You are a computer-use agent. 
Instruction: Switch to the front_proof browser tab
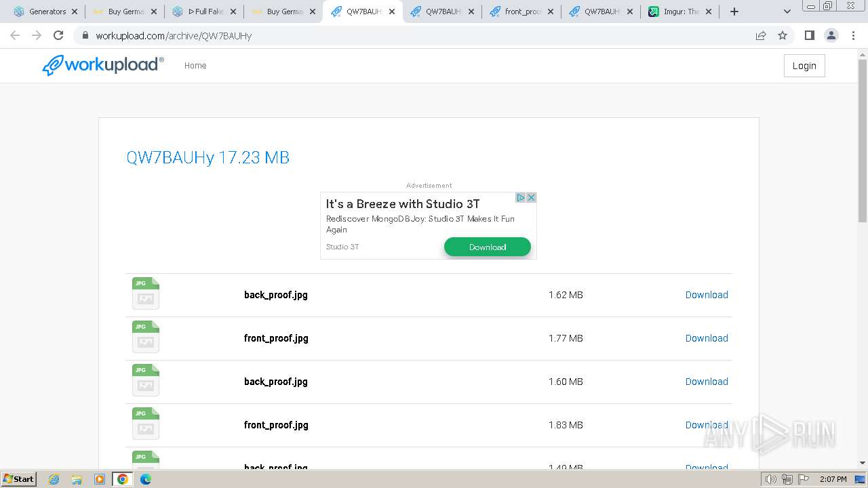[x=522, y=12]
